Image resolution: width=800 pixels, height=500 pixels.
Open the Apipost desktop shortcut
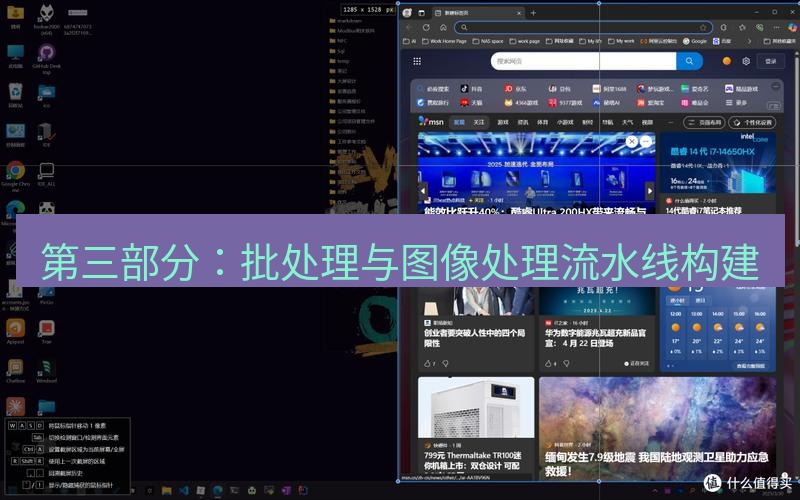coord(15,331)
